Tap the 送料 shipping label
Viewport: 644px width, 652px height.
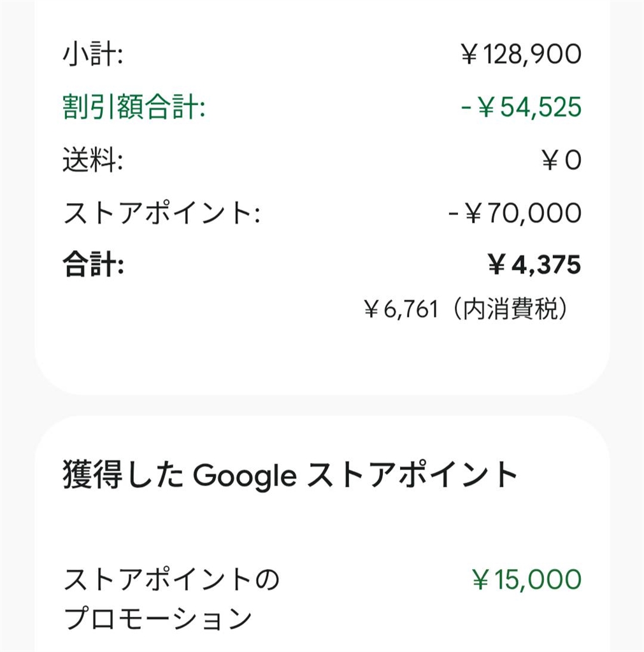pos(92,160)
